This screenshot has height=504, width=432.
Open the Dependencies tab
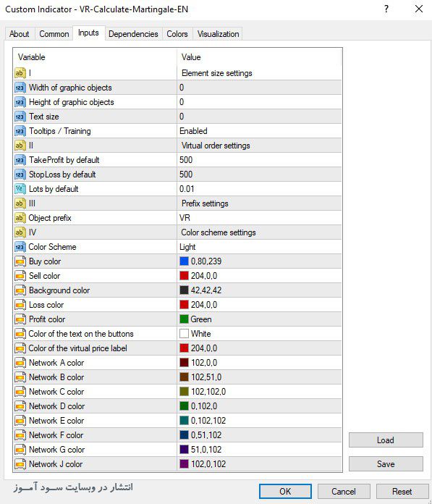(x=133, y=34)
